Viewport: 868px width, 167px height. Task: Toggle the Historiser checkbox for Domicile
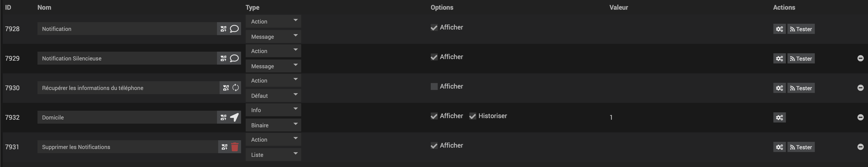click(x=472, y=116)
